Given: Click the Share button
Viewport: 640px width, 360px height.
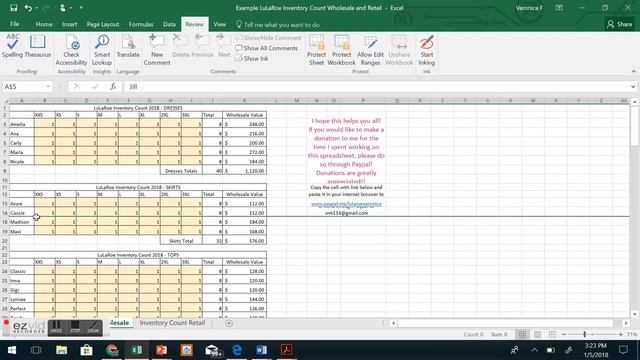Looking at the screenshot, I should [619, 24].
